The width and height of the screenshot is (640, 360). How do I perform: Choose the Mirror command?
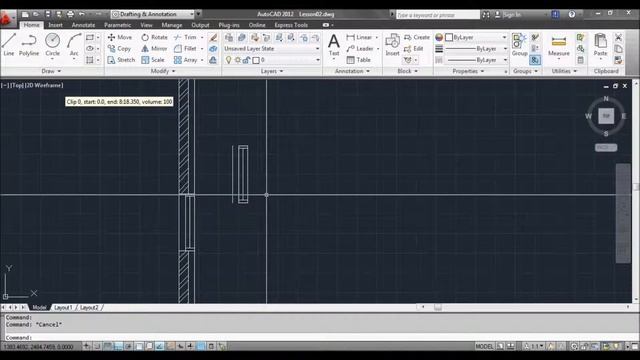154,49
